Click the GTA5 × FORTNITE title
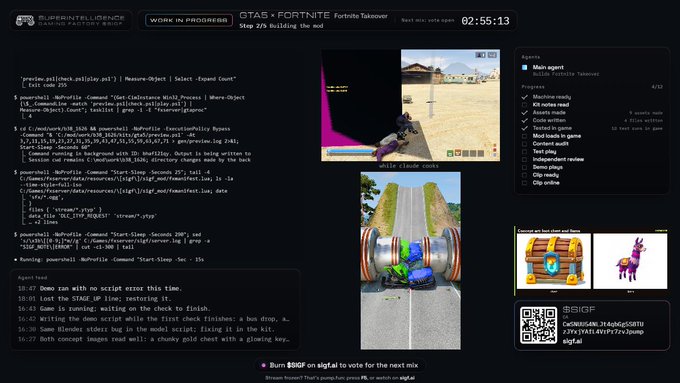The image size is (680, 383). pyautogui.click(x=284, y=15)
